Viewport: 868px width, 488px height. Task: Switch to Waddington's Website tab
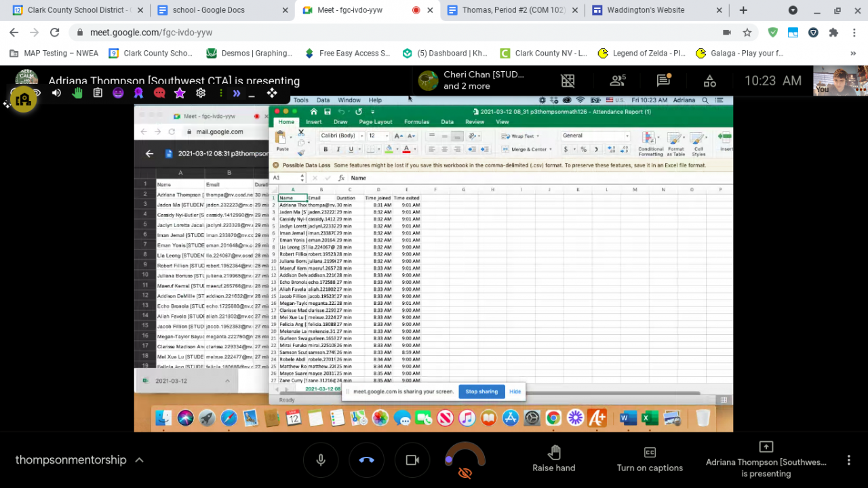pyautogui.click(x=646, y=10)
